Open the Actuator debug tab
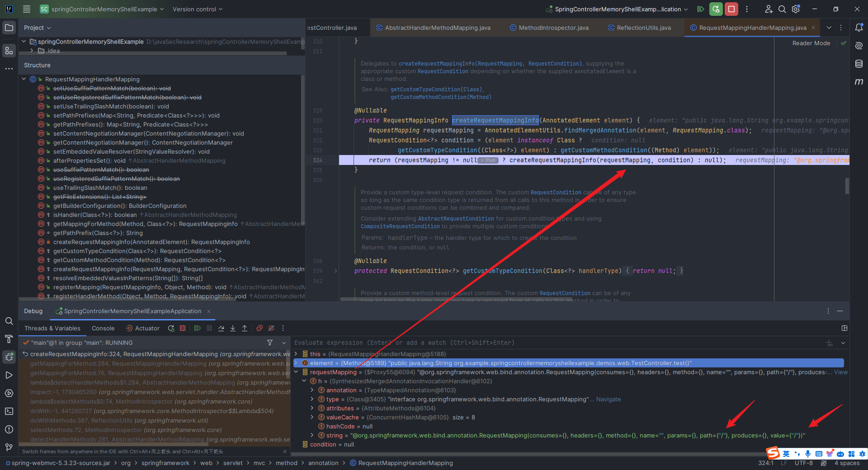Viewport: 868px width, 470px height. 143,329
